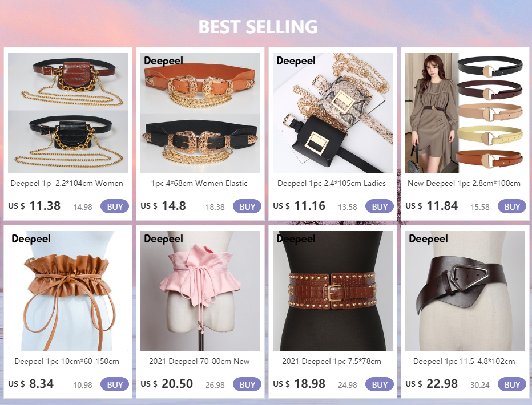Screen dimensions: 532x405
Task: Open the pink peplum corset belt image
Action: pyautogui.click(x=200, y=291)
